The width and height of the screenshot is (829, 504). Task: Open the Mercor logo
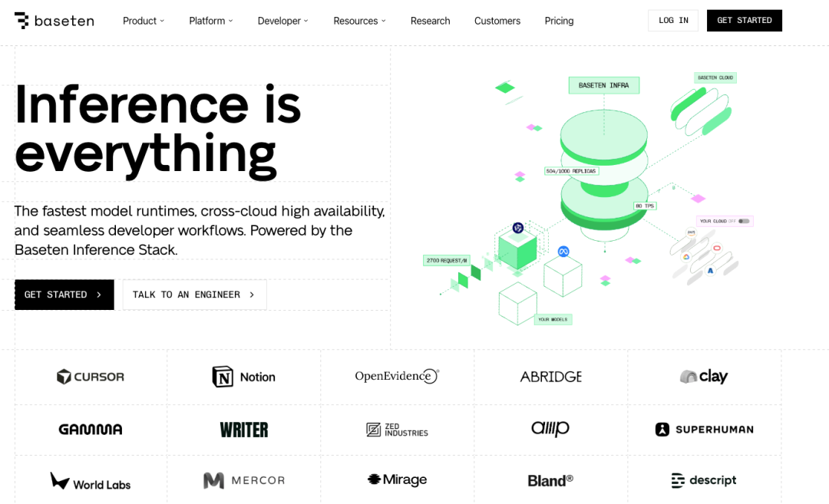click(244, 480)
